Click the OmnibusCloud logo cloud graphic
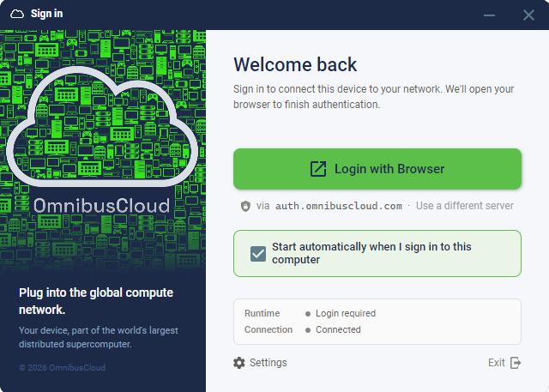The height and width of the screenshot is (392, 549). (102, 127)
